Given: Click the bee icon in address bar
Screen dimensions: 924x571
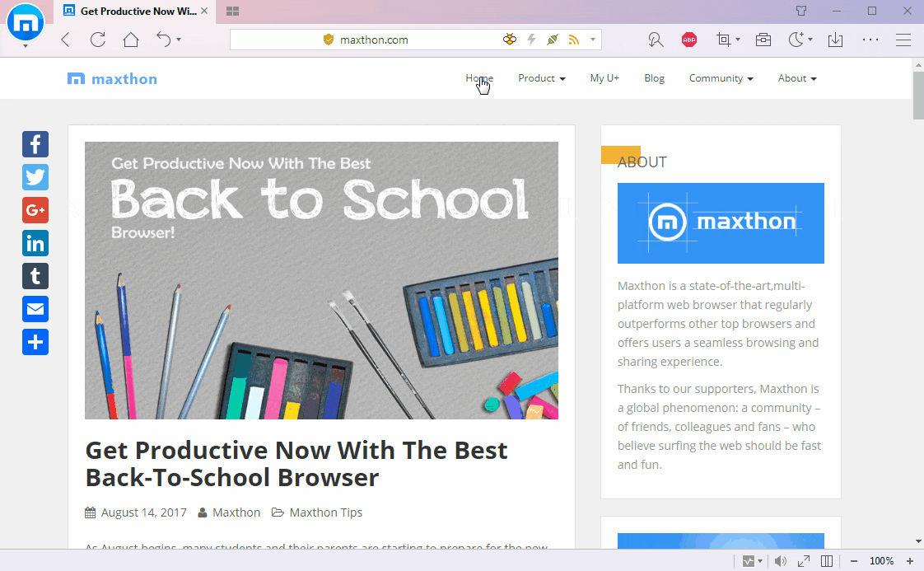Looking at the screenshot, I should [x=510, y=40].
